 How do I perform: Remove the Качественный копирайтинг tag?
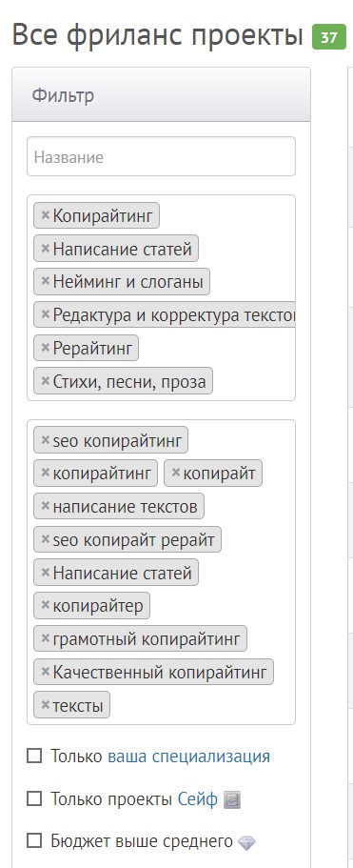click(46, 672)
